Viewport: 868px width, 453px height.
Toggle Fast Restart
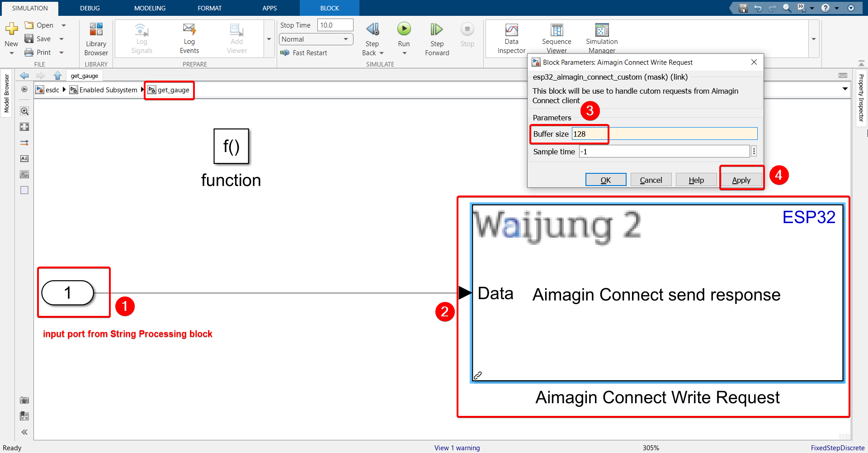304,53
